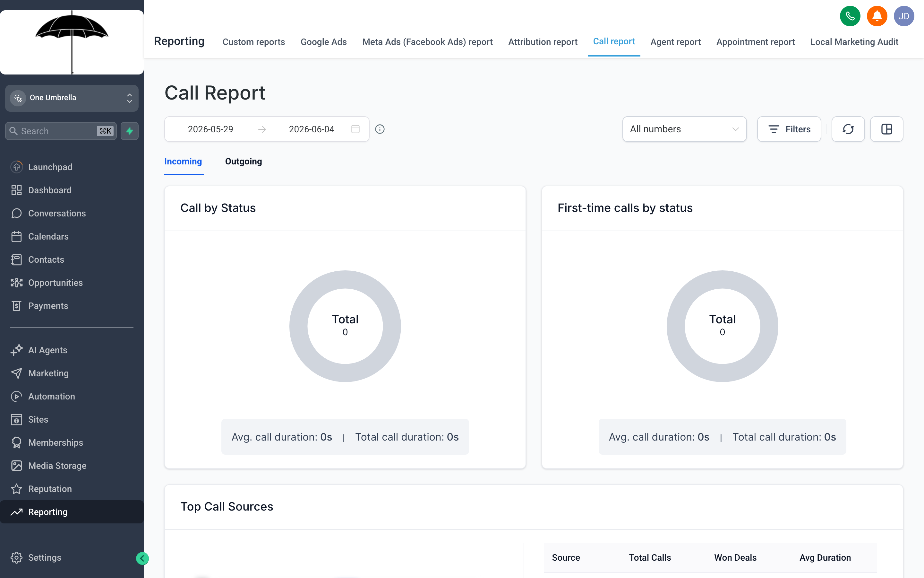Open Sites in the sidebar
The height and width of the screenshot is (578, 924).
(72, 419)
